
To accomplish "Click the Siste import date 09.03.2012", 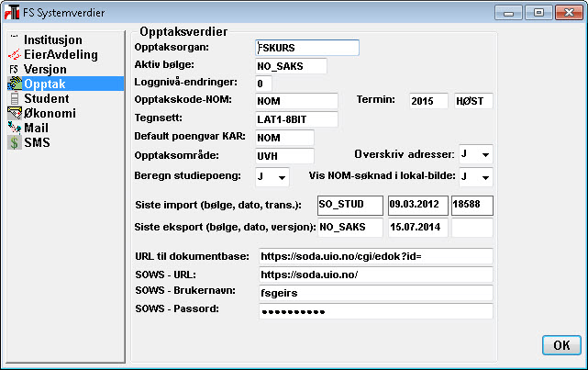I will coord(418,206).
